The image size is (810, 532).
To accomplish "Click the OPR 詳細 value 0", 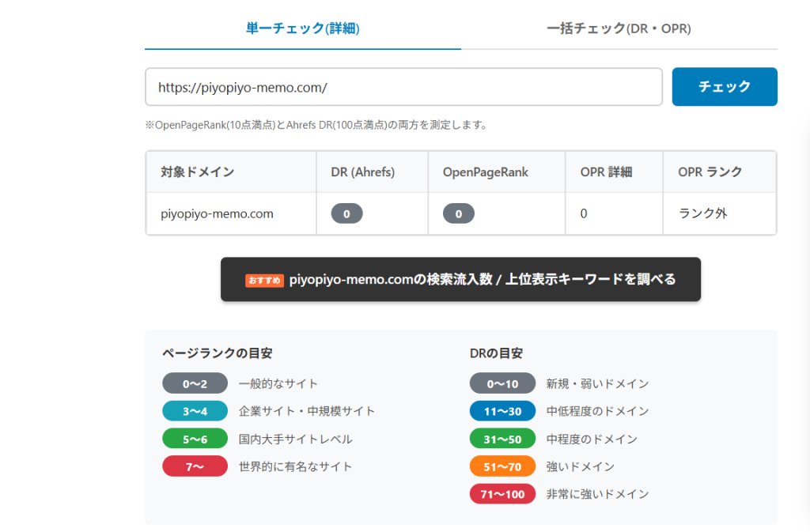I will 584,213.
